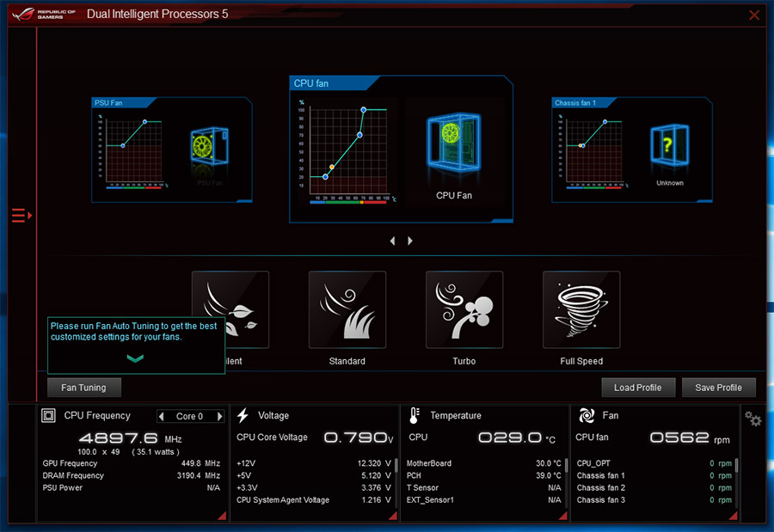
Task: Show previous fan card with left arrow
Action: pos(392,241)
